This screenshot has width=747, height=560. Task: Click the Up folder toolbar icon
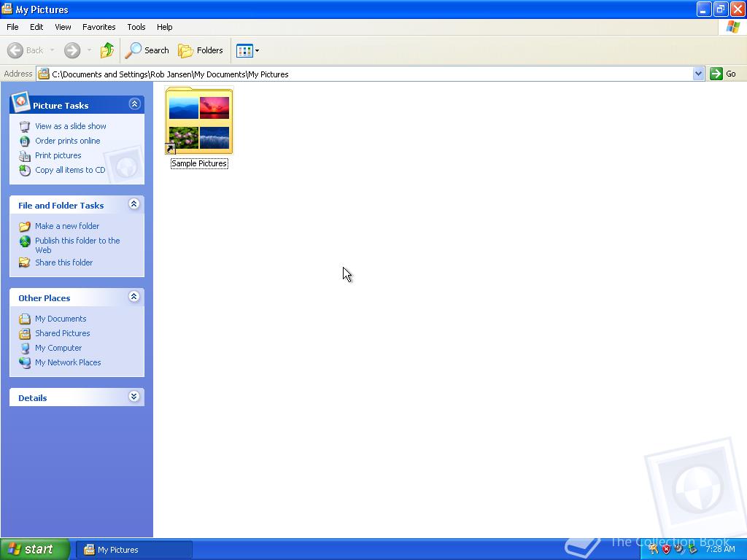107,50
